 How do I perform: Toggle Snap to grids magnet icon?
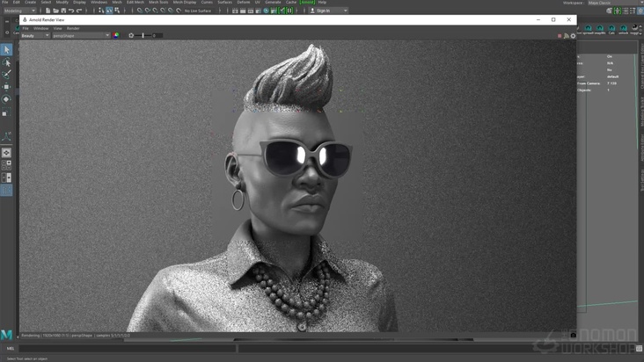[140, 11]
